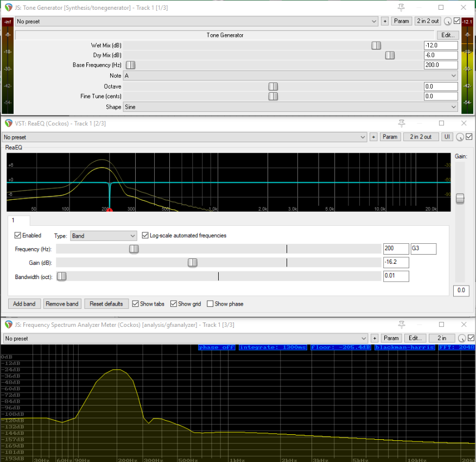This screenshot has width=476, height=462.
Task: Bypass ReaEQ with its header enable checkbox
Action: 469,137
